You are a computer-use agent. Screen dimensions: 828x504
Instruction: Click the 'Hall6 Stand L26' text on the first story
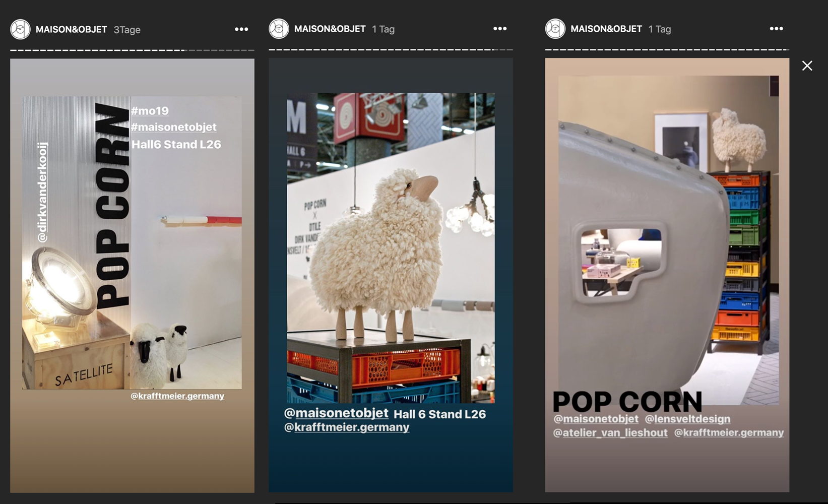176,145
